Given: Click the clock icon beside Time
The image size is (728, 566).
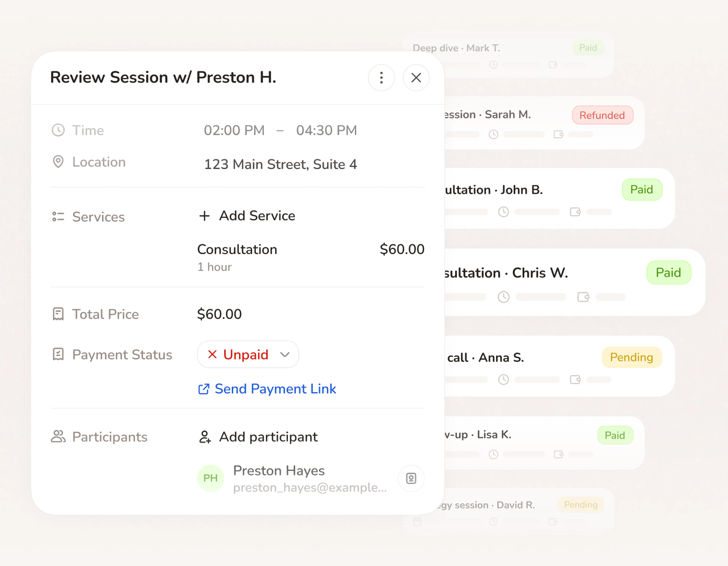Looking at the screenshot, I should 58,130.
